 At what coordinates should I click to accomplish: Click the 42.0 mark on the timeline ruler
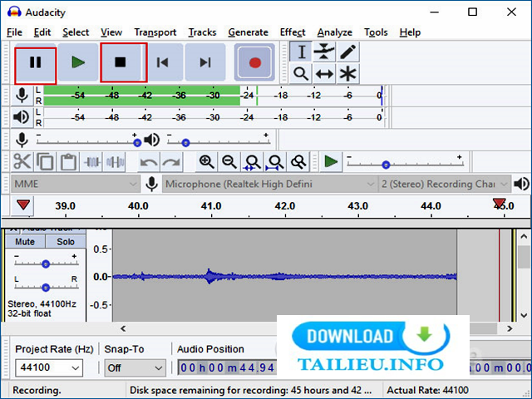285,206
